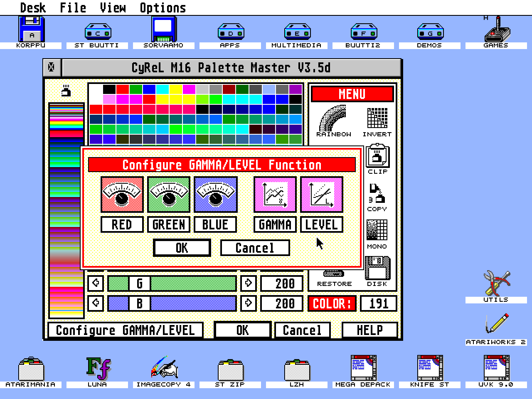Increase the G value with its right arrow
The height and width of the screenshot is (399, 532).
pyautogui.click(x=248, y=283)
